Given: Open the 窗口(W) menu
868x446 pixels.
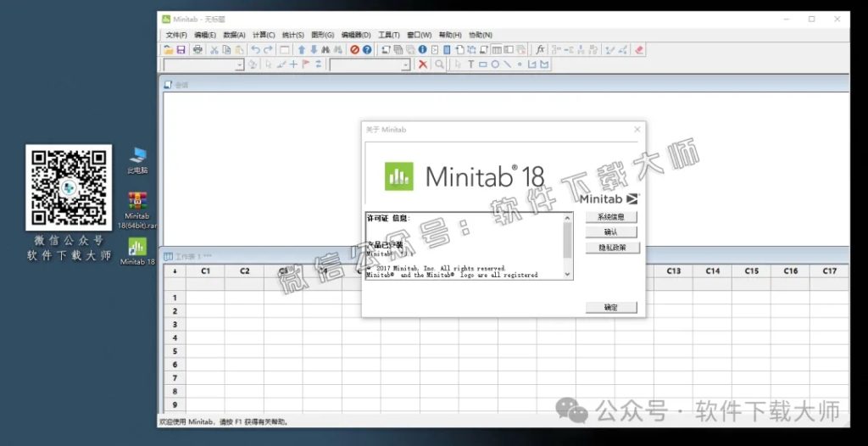Looking at the screenshot, I should tap(419, 35).
